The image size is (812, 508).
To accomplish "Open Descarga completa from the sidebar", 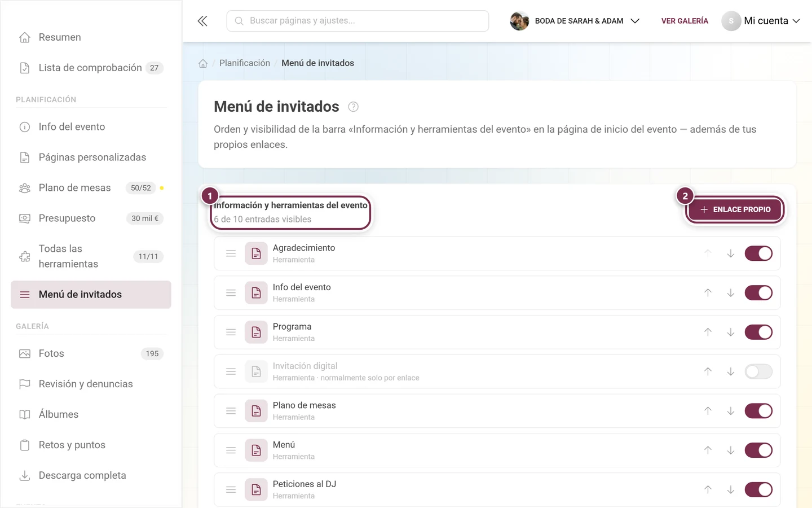I will [x=91, y=476].
